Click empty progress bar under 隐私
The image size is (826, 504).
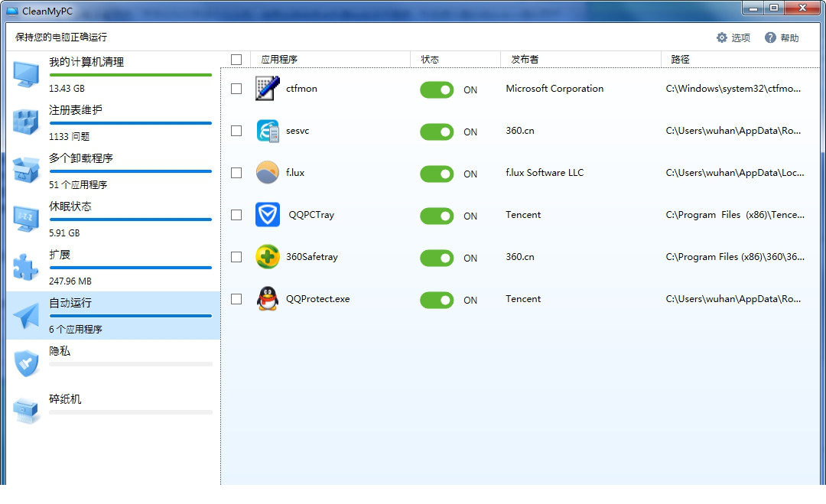coord(131,364)
